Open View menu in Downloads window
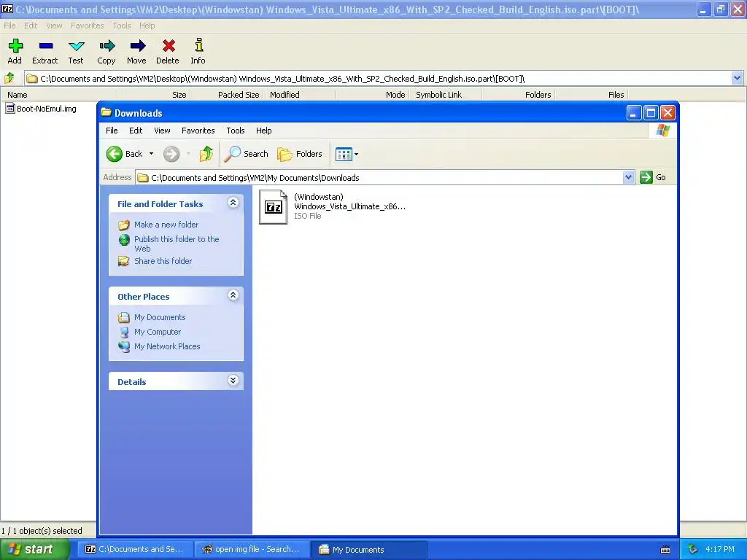The height and width of the screenshot is (560, 747). point(162,131)
